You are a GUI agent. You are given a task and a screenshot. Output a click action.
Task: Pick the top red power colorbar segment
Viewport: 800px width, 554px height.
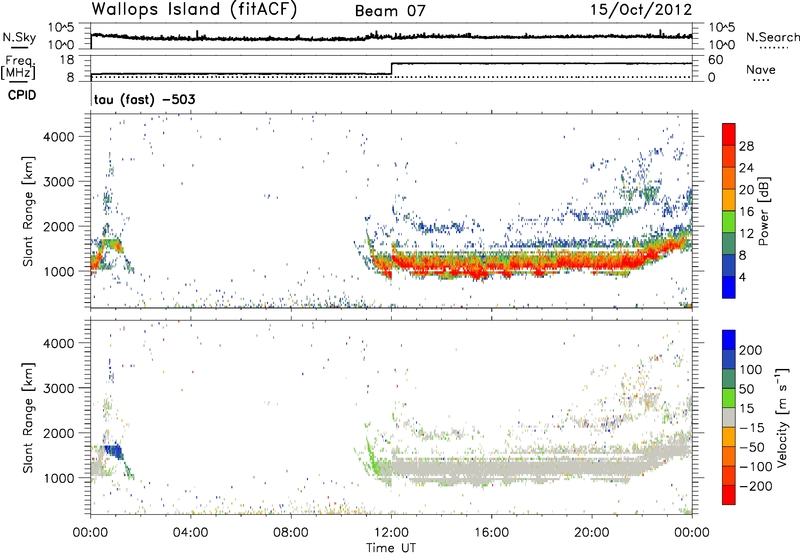point(729,134)
